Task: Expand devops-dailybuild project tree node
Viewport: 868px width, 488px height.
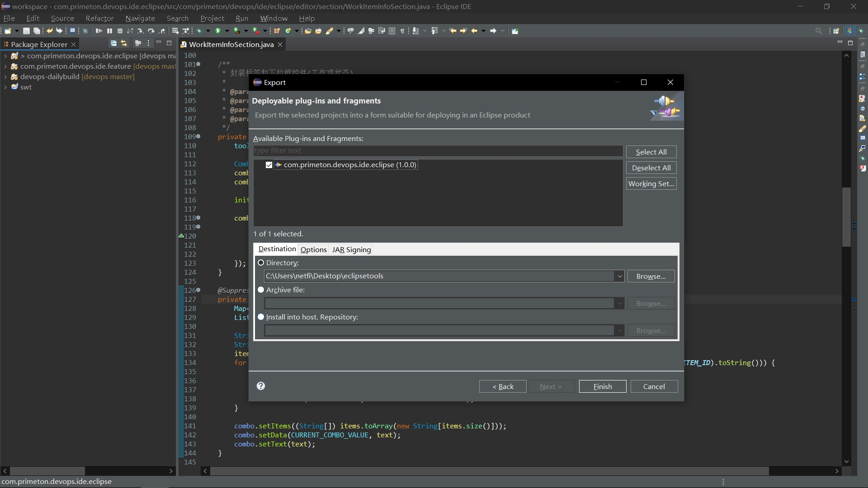Action: pos(5,77)
